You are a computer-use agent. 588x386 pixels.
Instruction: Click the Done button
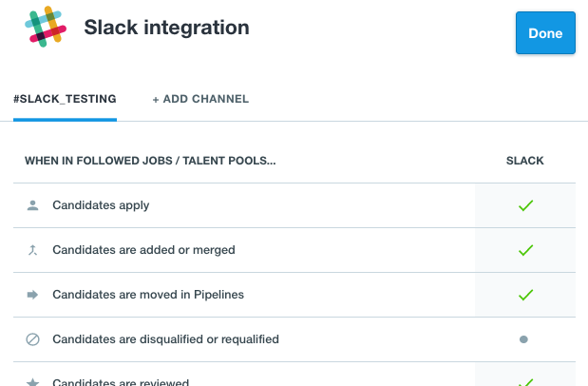click(x=545, y=33)
